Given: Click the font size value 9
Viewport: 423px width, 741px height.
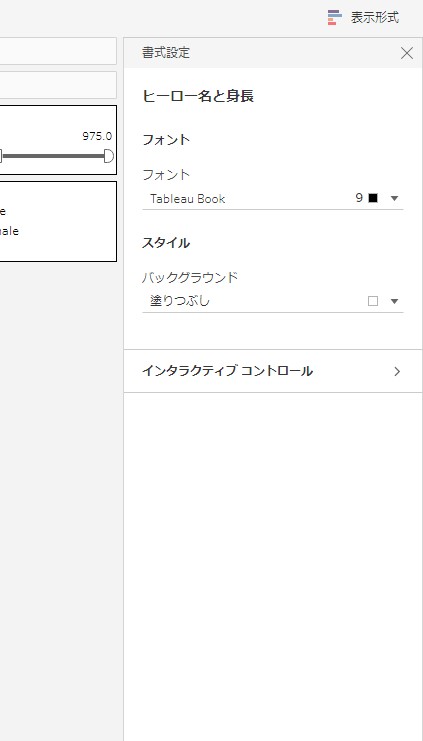Looking at the screenshot, I should [x=359, y=198].
